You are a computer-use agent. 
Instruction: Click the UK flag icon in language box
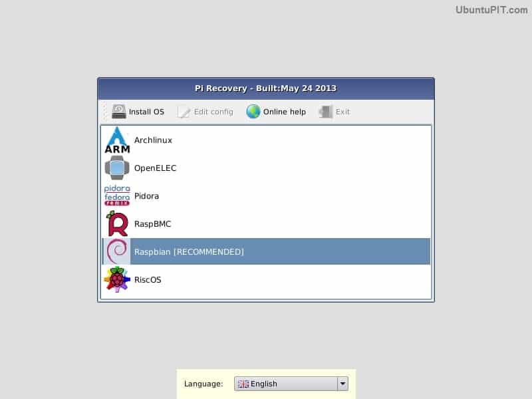243,384
